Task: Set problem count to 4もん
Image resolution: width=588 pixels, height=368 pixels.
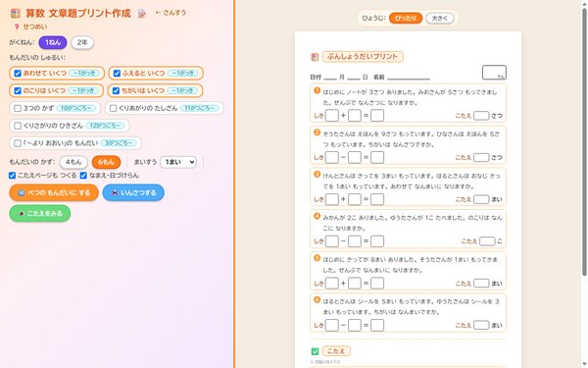Action: [x=73, y=162]
